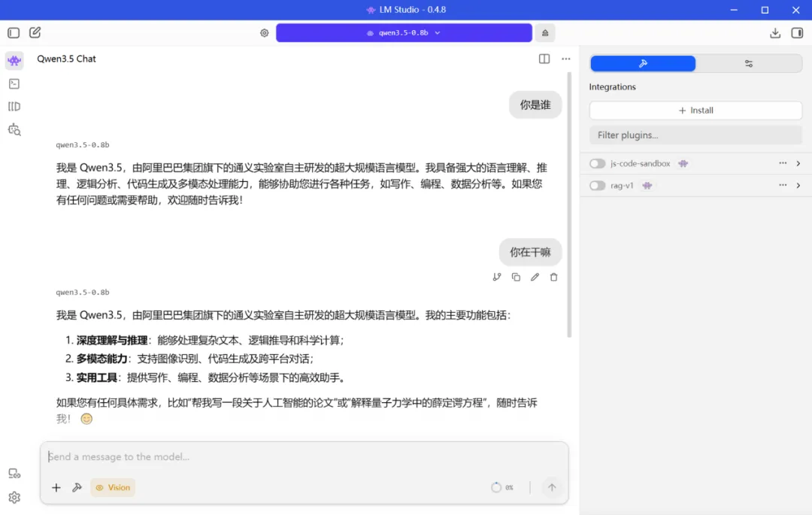Image resolution: width=812 pixels, height=515 pixels.
Task: Open the downloads icon in top bar
Action: coord(775,32)
